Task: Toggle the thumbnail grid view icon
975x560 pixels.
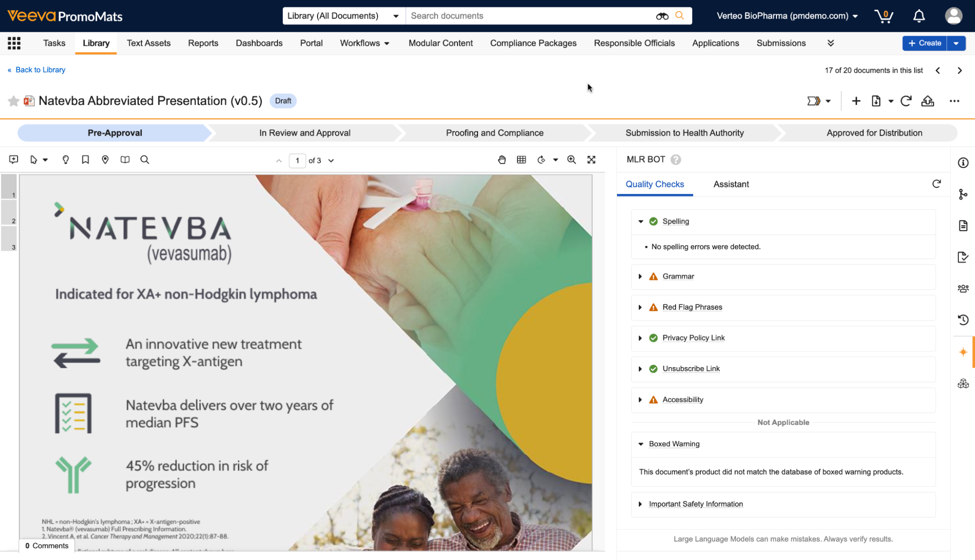Action: point(521,160)
